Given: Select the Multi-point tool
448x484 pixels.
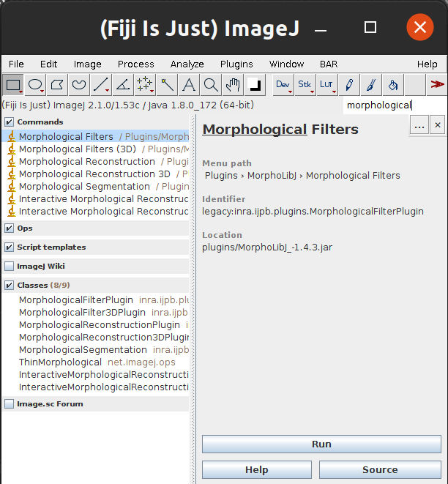Looking at the screenshot, I should pos(145,85).
